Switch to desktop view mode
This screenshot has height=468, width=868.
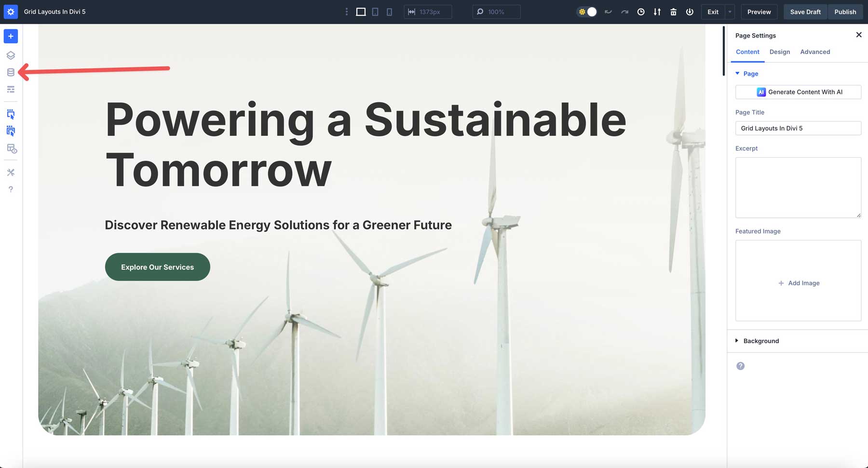coord(361,12)
